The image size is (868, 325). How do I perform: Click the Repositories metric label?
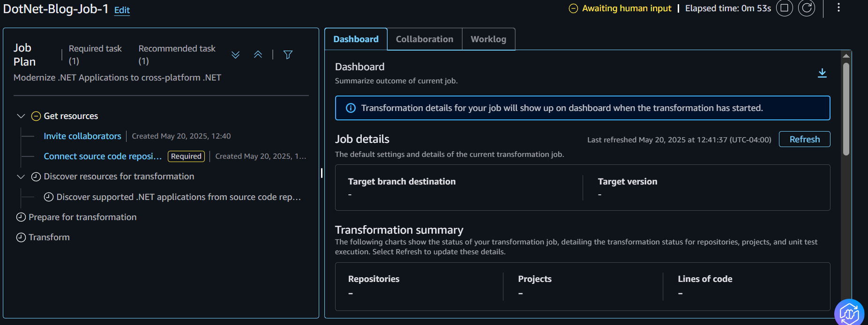coord(374,279)
